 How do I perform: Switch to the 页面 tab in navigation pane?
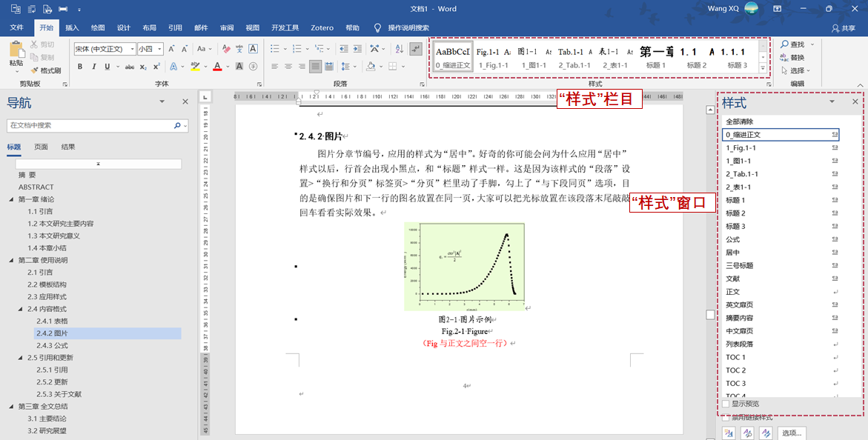[x=41, y=147]
